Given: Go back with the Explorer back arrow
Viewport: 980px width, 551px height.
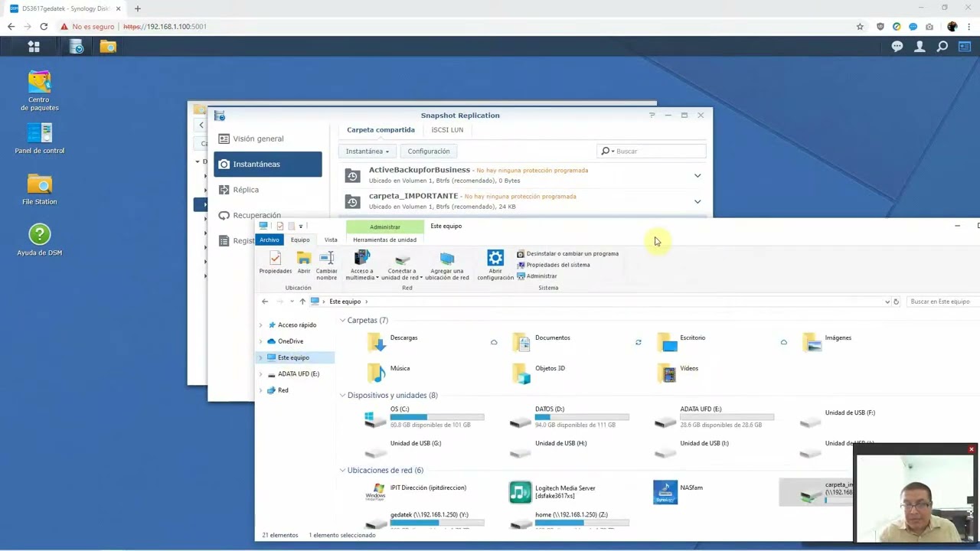Looking at the screenshot, I should 265,302.
